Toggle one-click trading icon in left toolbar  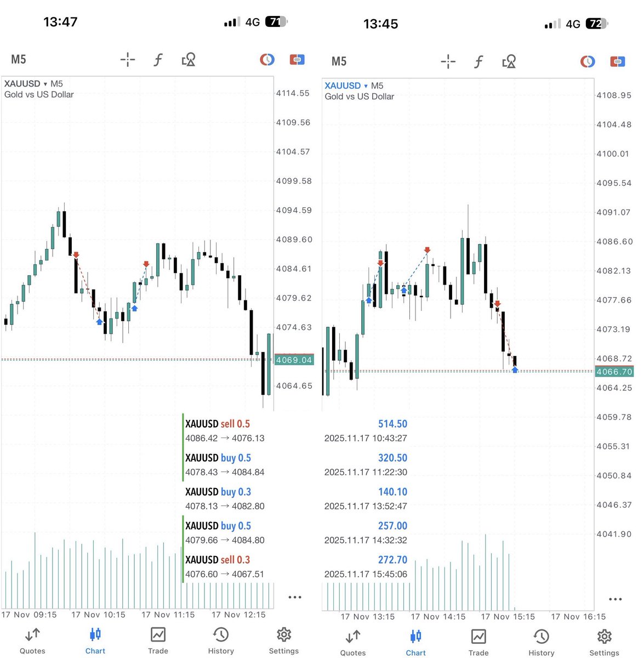click(297, 59)
